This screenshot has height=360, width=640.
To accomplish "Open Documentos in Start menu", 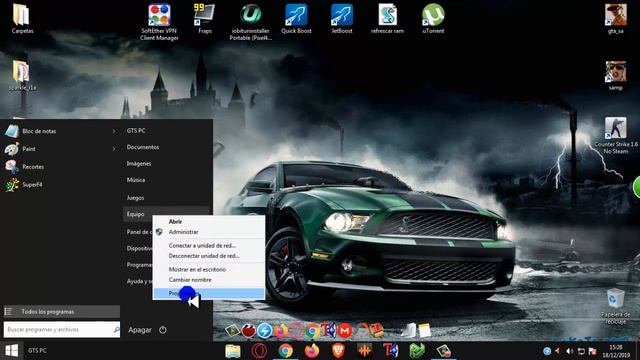I will [143, 147].
